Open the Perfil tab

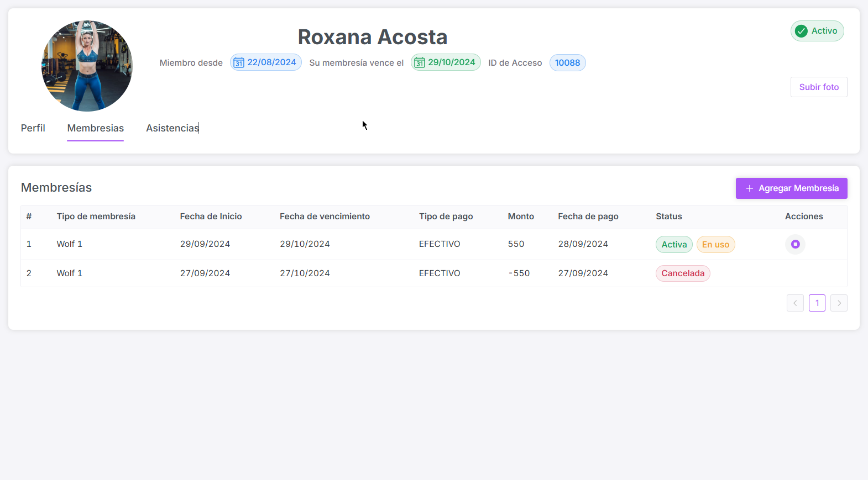[x=33, y=128]
